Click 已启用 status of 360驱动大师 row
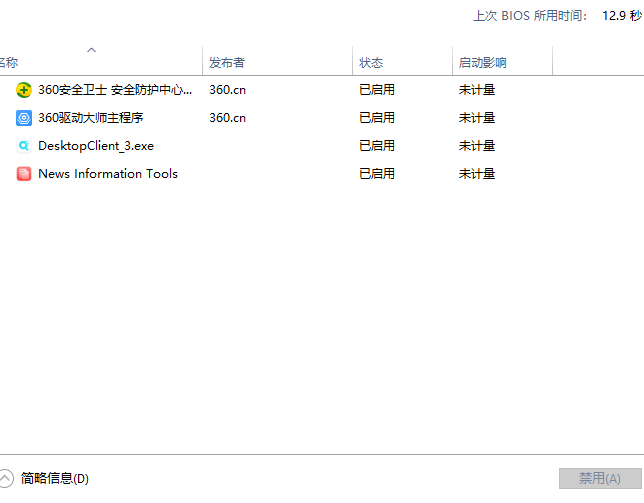 (x=377, y=118)
